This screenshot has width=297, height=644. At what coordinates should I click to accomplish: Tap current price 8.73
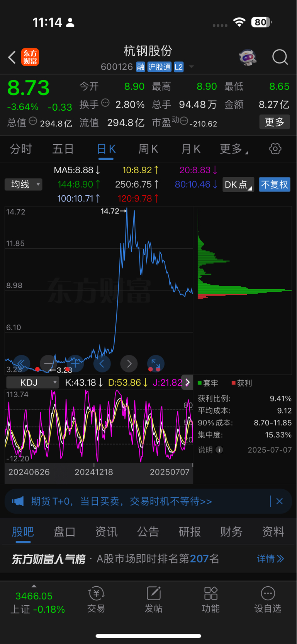[29, 88]
